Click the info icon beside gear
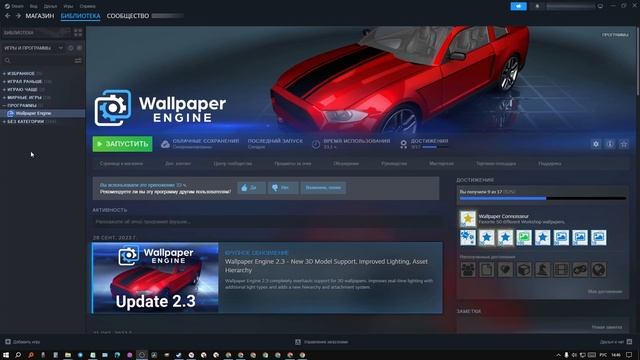640x360 pixels. (610, 144)
